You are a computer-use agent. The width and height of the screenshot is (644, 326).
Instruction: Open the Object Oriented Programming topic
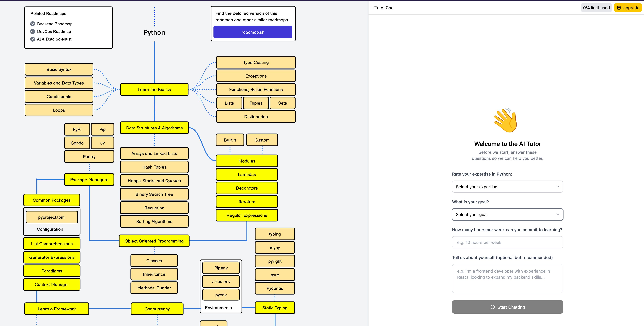coord(154,241)
